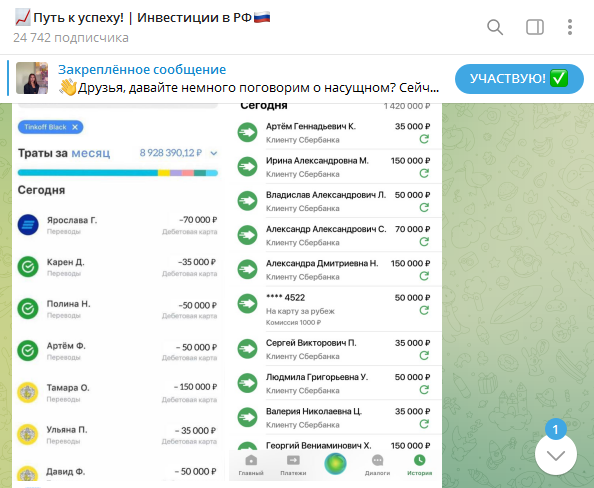The height and width of the screenshot is (488, 594).
Task: Repeat payment icon for Людмила Григорьевна У.
Action: [x=424, y=389]
